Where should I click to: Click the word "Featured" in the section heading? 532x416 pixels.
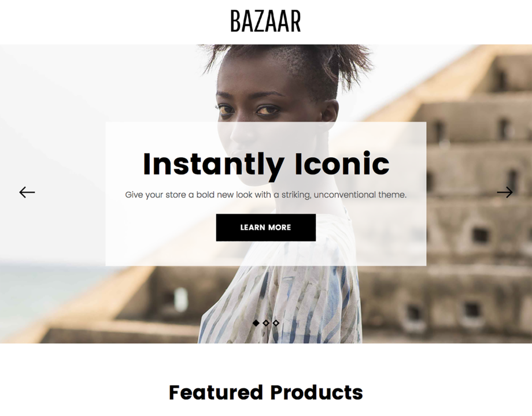pos(216,392)
